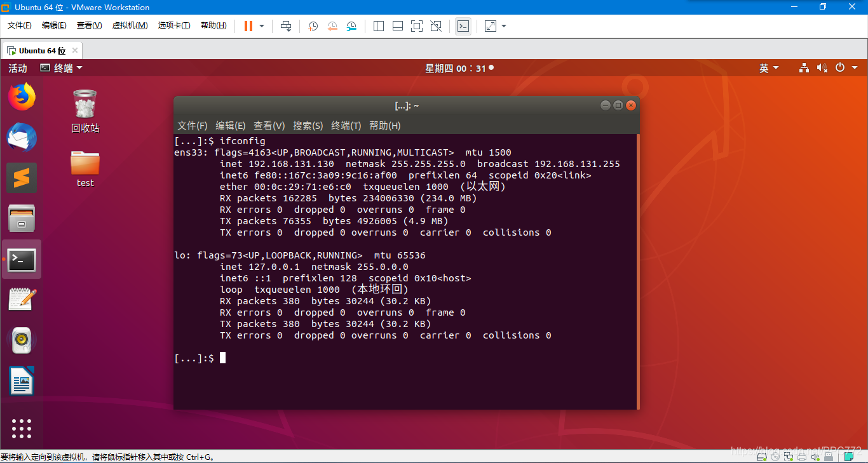The height and width of the screenshot is (463, 868).
Task: Open the snapshot manager icon
Action: 351,26
